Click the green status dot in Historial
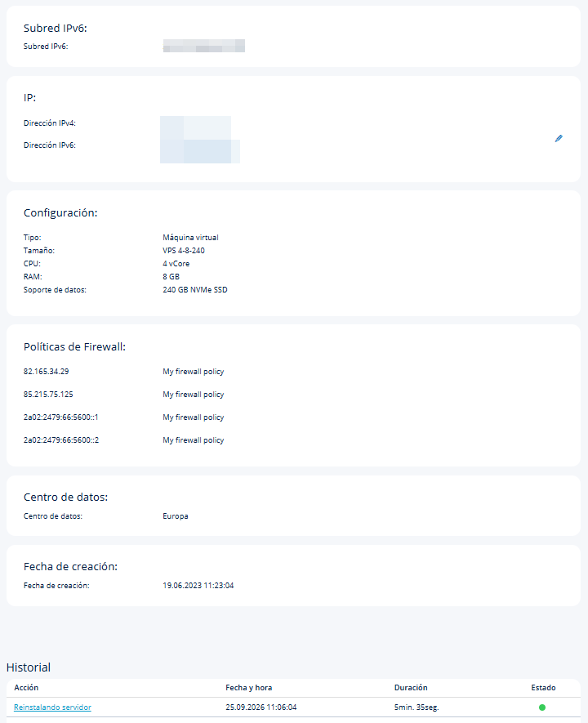The height and width of the screenshot is (723, 588). click(542, 707)
